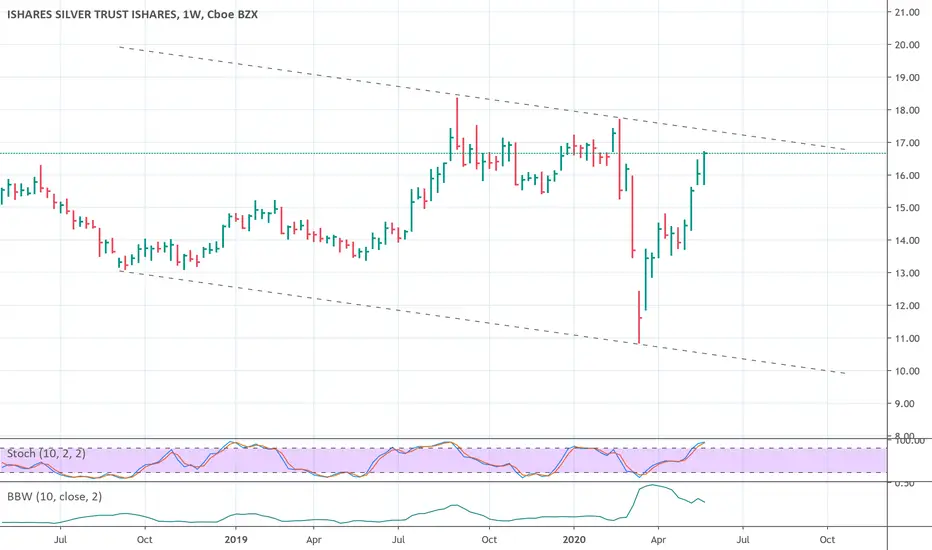Select the lower dashed channel trendline
The width and height of the screenshot is (932, 550).
coord(481,322)
